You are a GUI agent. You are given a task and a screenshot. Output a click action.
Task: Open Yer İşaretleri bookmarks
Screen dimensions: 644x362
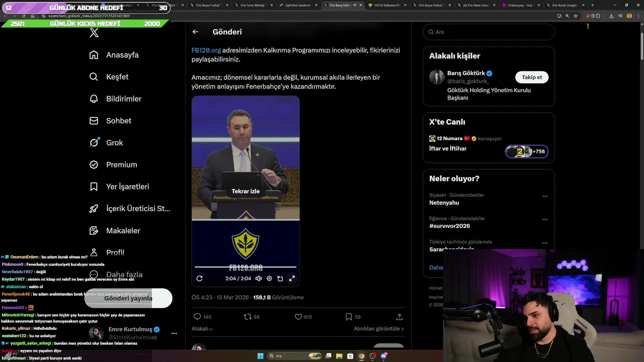pyautogui.click(x=119, y=187)
